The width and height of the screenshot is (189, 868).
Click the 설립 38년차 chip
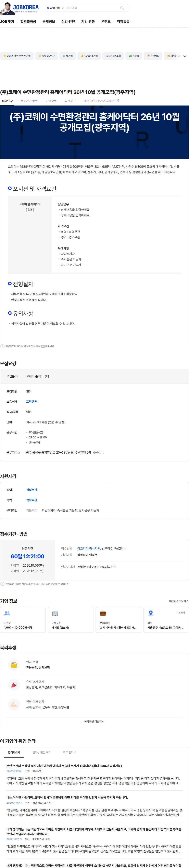click(46, 56)
